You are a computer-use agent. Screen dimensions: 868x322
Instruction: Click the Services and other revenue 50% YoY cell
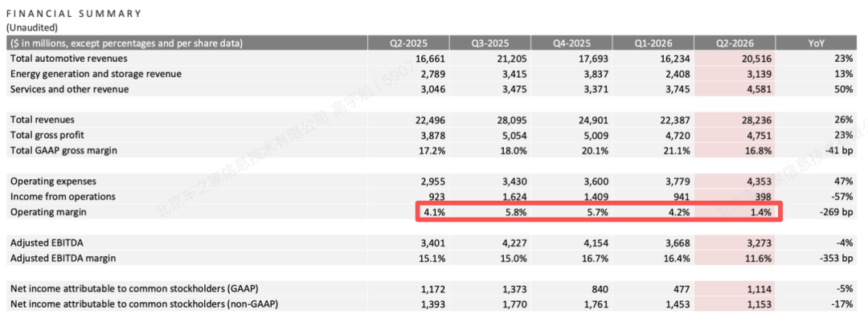point(844,89)
